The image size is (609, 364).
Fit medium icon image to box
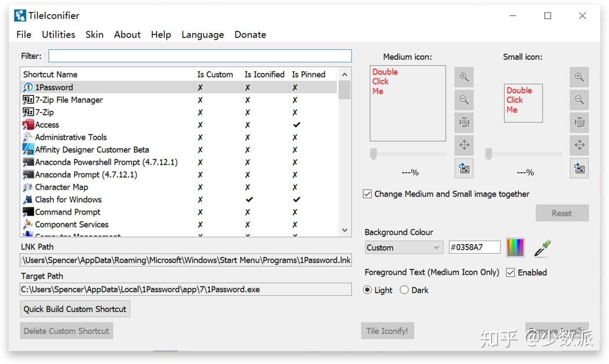[464, 123]
